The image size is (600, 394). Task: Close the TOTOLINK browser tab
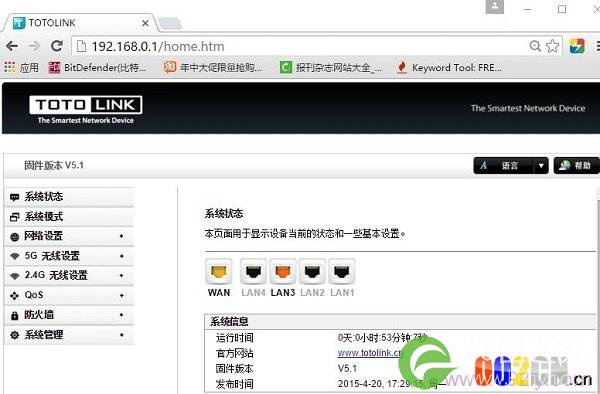145,23
